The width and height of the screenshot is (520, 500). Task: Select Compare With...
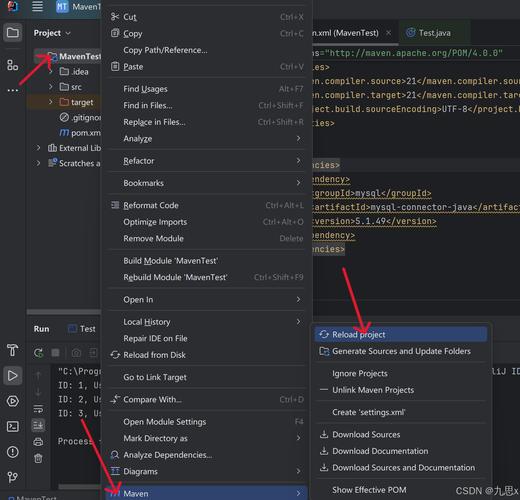click(x=207, y=399)
